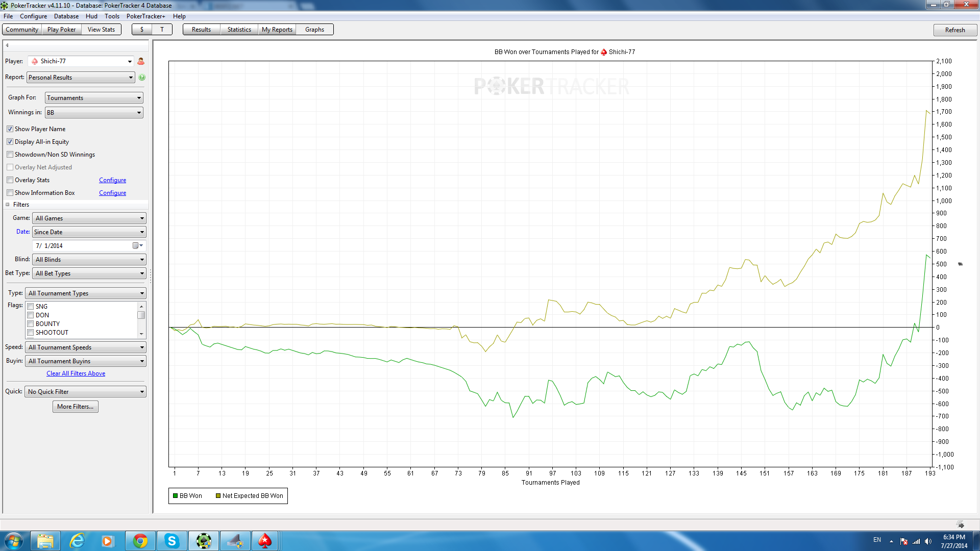
Task: Open the PokerTracker+ menu
Action: [x=145, y=16]
